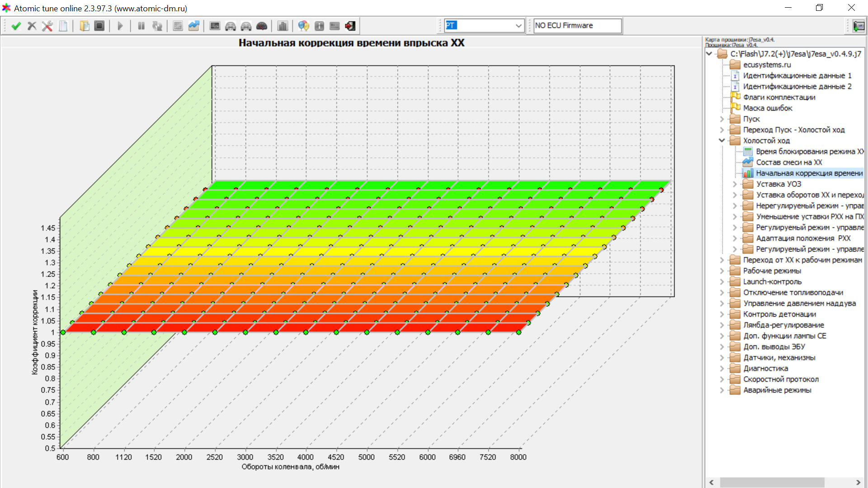Select Переход от XX к рабочим режимам
The height and width of the screenshot is (488, 868).
point(802,260)
